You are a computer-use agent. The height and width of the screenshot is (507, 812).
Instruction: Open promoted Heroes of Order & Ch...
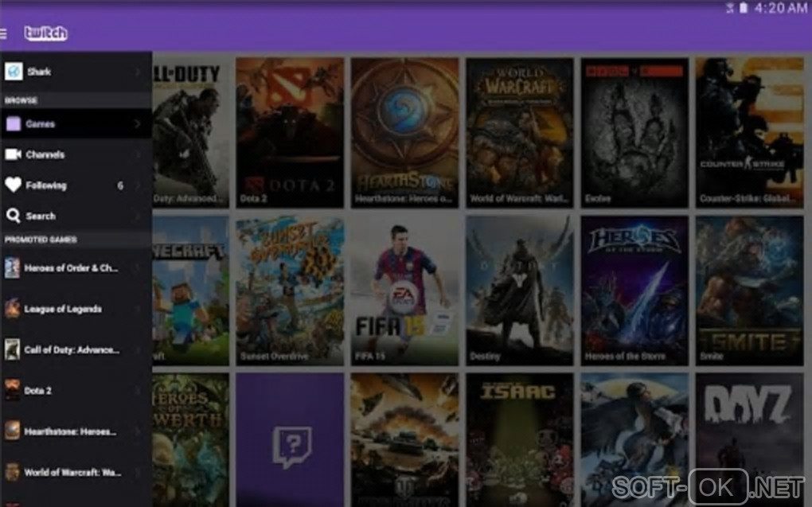coord(76,268)
